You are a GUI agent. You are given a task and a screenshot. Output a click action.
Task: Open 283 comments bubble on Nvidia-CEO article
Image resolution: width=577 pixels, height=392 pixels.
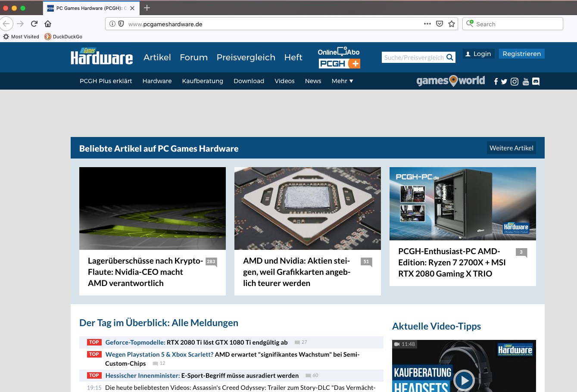(x=211, y=262)
